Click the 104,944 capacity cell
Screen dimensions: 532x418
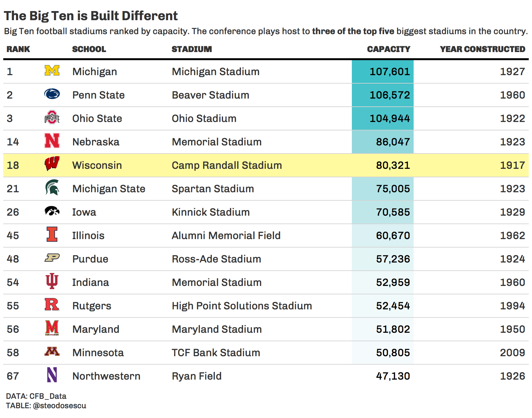tap(383, 118)
